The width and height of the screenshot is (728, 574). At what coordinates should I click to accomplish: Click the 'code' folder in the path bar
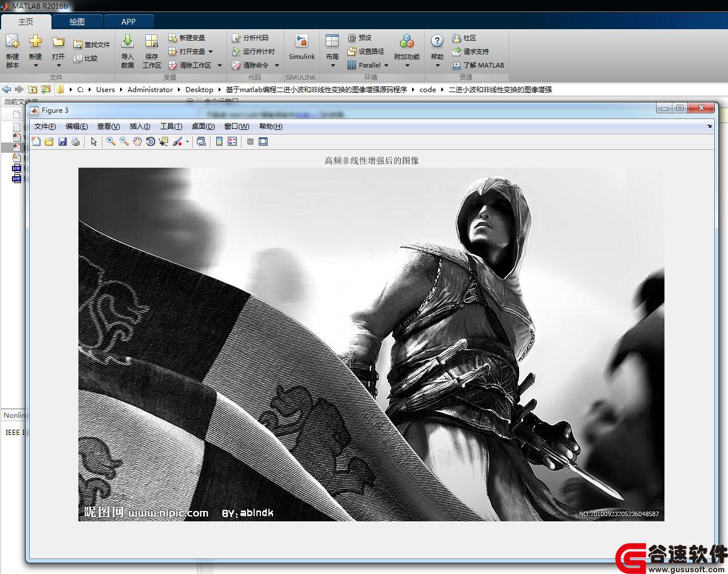tap(428, 89)
